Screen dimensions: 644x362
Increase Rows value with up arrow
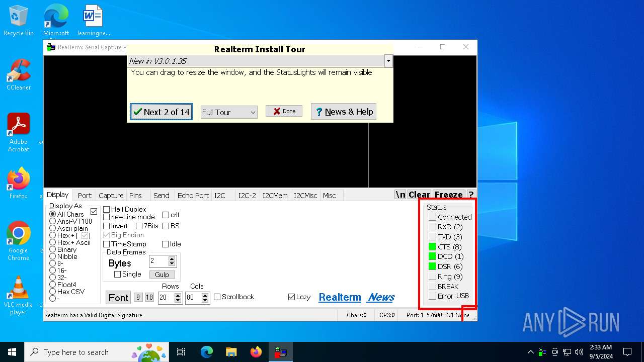pos(178,295)
